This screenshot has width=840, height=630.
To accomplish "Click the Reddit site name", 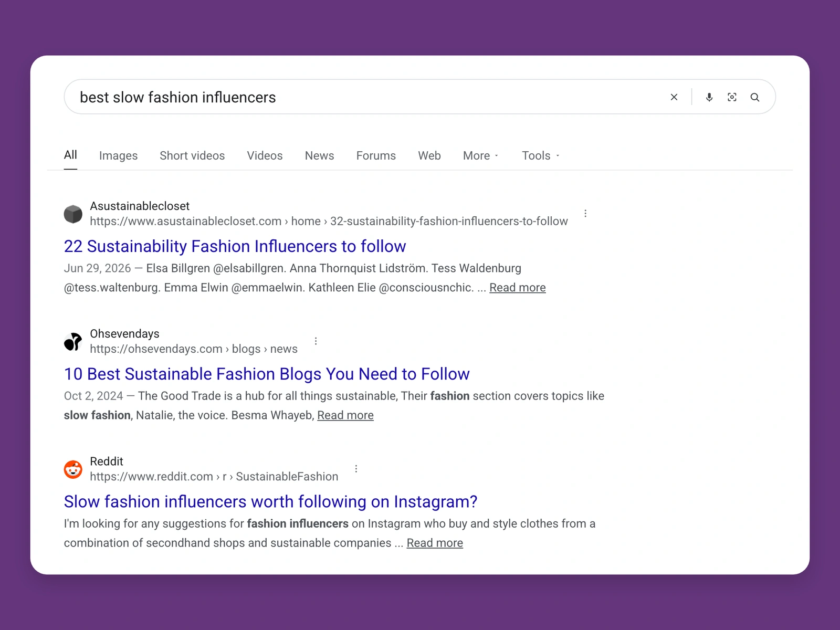I will click(x=107, y=461).
